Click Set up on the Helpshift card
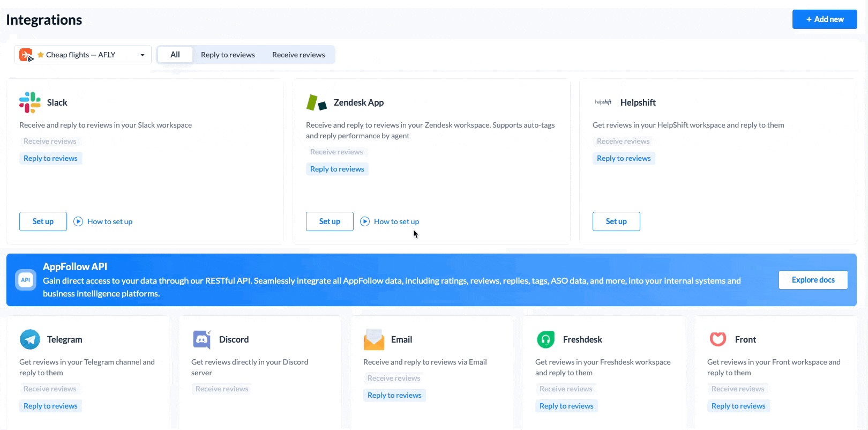Screen dimensions: 868x430 pyautogui.click(x=616, y=221)
